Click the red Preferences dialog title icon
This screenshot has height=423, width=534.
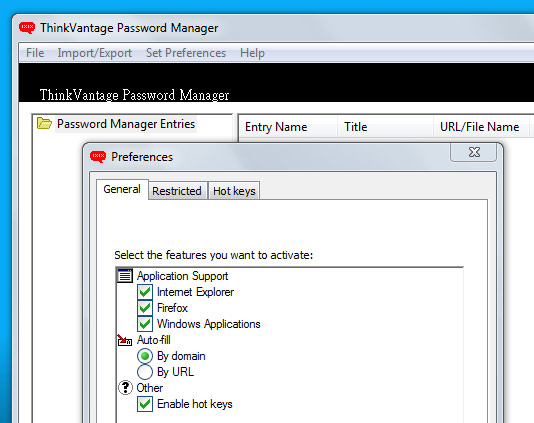pos(98,157)
